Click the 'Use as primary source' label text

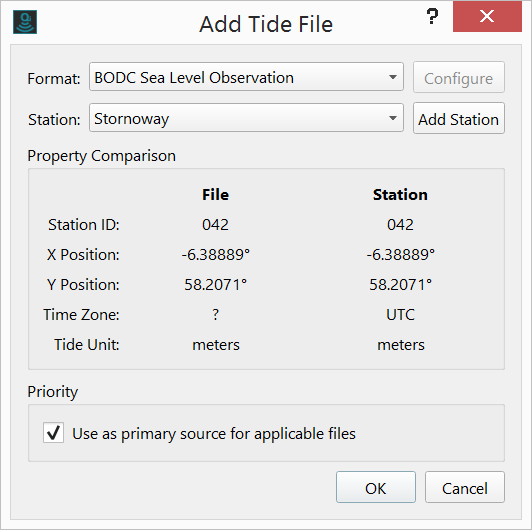[214, 434]
